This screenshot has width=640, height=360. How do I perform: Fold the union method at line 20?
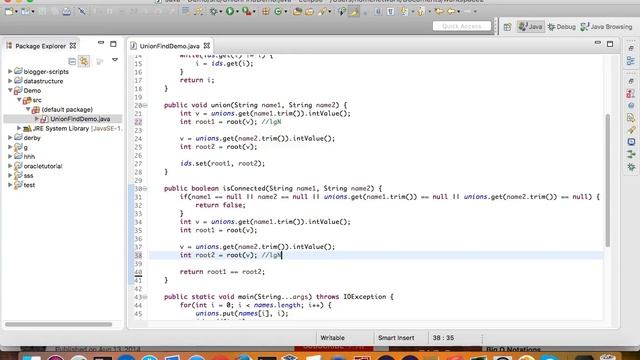click(x=145, y=105)
